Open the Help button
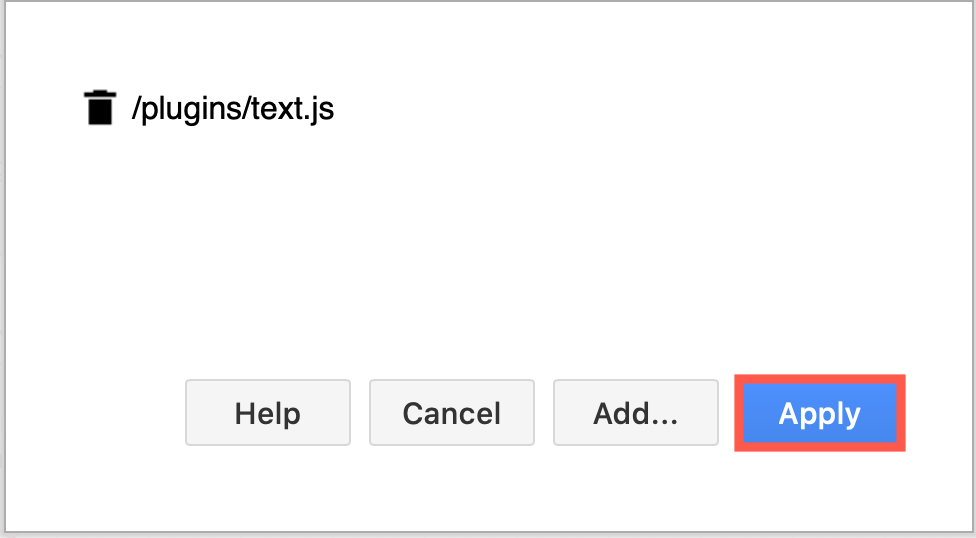 pyautogui.click(x=268, y=413)
